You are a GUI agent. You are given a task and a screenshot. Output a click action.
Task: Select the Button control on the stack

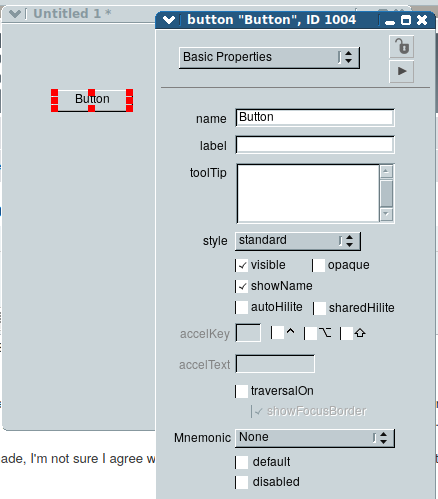92,100
